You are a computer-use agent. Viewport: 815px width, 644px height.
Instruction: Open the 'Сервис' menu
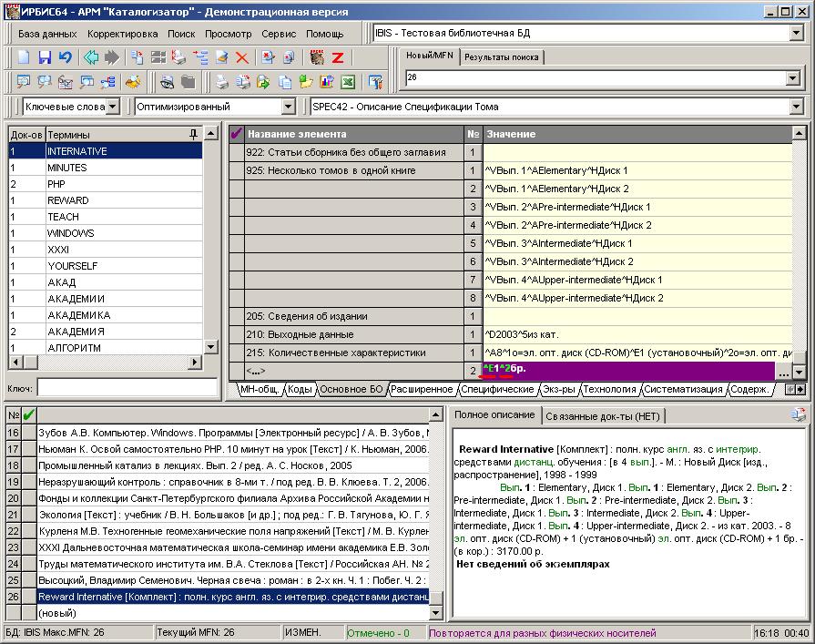point(278,34)
